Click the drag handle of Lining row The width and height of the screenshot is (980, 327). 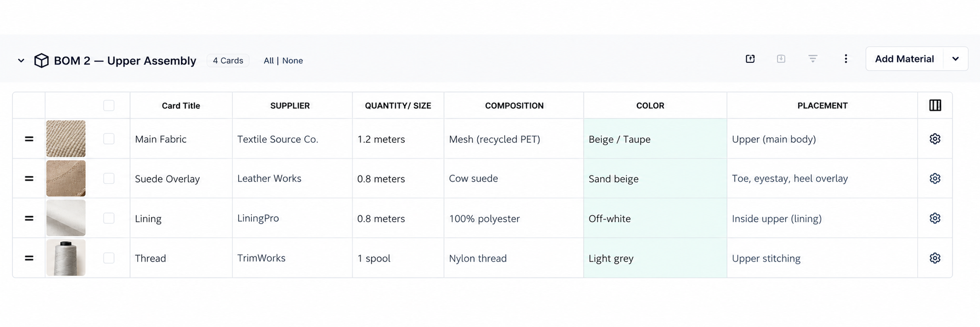[29, 219]
